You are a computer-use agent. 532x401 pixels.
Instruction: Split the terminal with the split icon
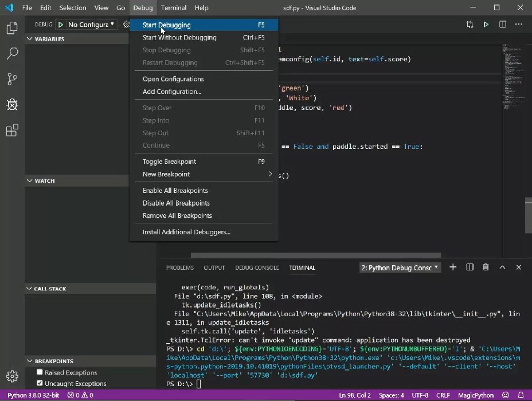point(469,267)
